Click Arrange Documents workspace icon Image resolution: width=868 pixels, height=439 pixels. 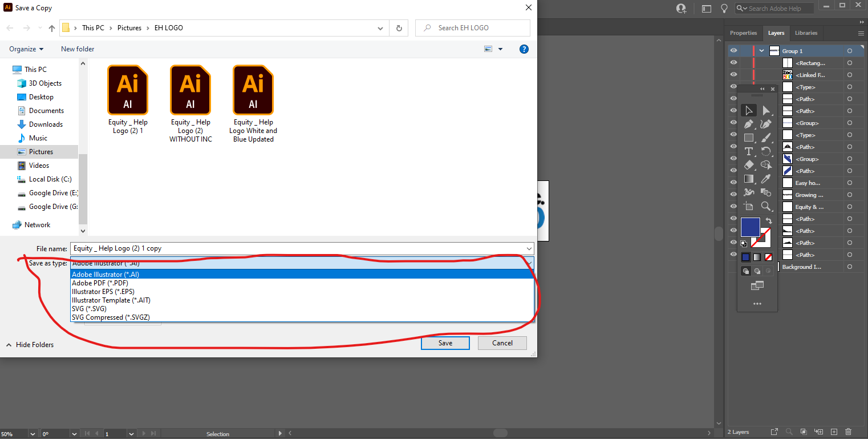click(x=707, y=9)
